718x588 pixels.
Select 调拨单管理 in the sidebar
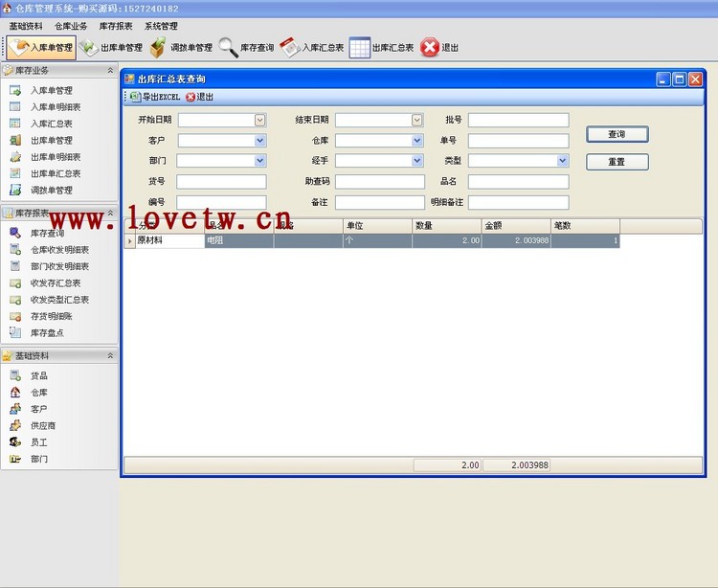[x=52, y=190]
